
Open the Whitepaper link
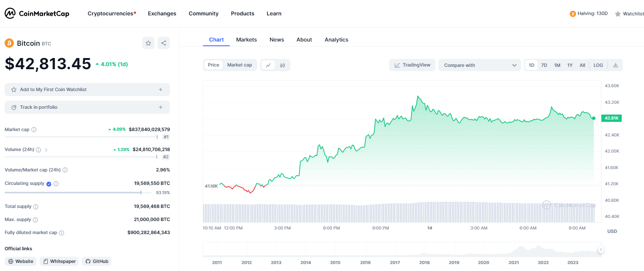[59, 261]
